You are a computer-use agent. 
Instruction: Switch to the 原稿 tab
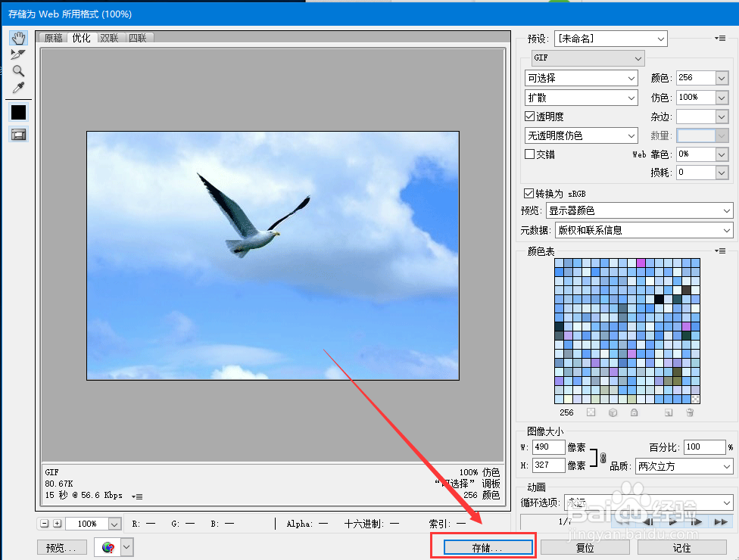pos(53,38)
